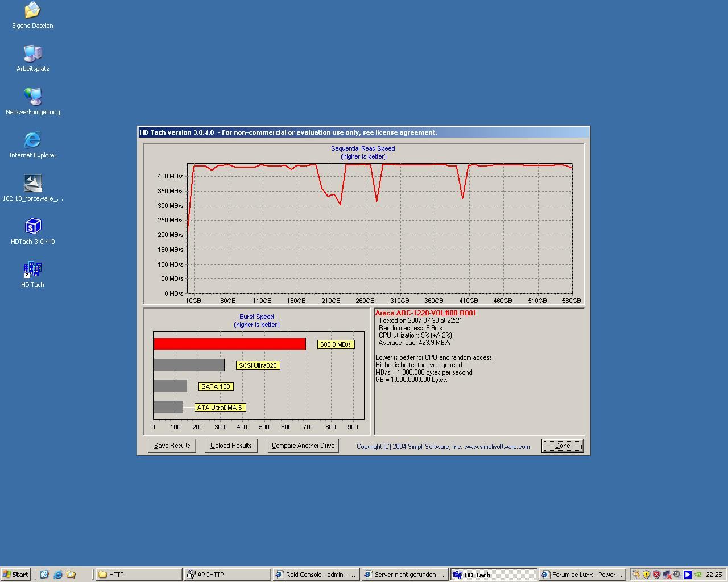Click the red 686.8 MB/s burst speed bar
The image size is (728, 582).
tap(229, 344)
